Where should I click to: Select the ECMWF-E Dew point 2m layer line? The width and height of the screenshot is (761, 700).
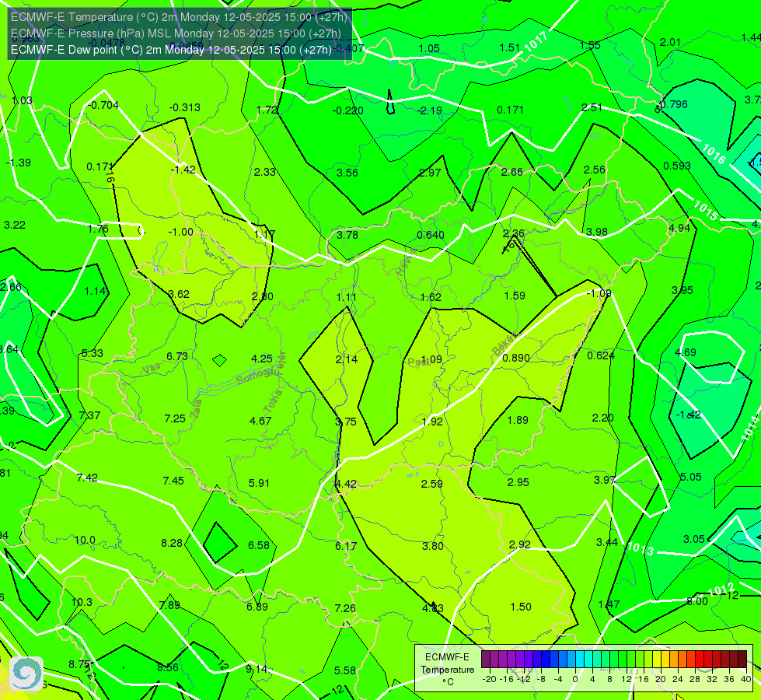[x=171, y=50]
